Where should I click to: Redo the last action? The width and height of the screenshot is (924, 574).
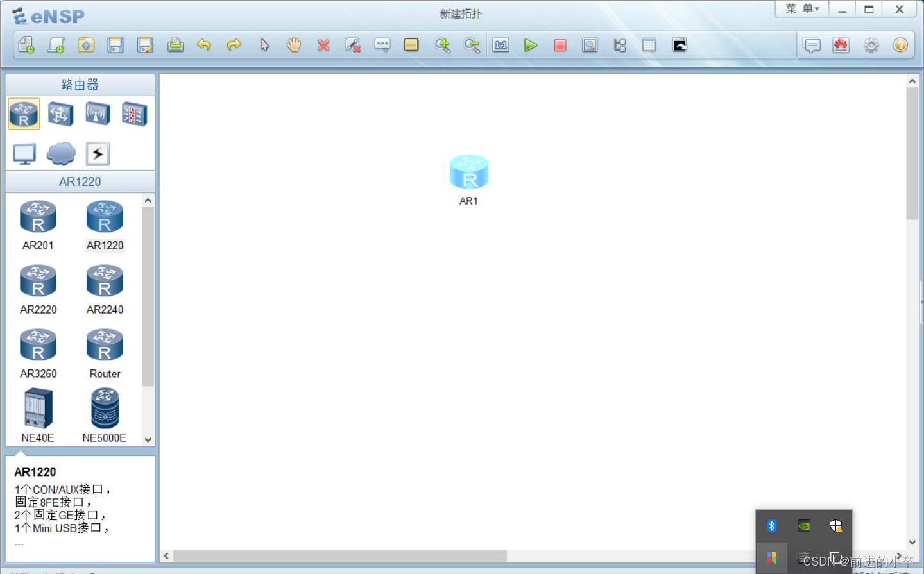[x=234, y=45]
